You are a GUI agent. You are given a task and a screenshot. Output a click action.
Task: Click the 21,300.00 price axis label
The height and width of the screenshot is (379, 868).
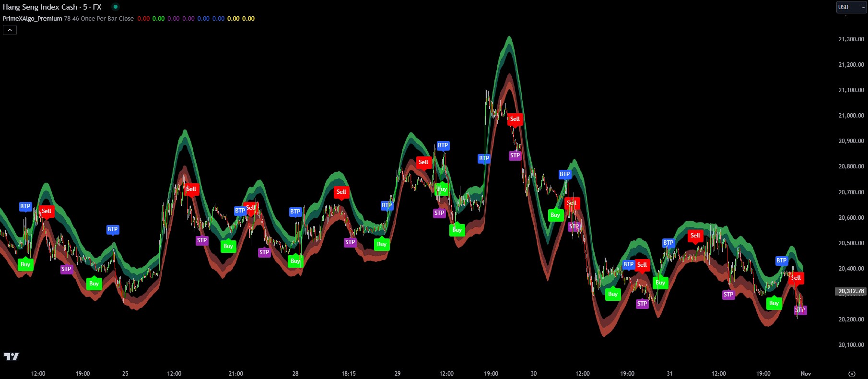[851, 39]
